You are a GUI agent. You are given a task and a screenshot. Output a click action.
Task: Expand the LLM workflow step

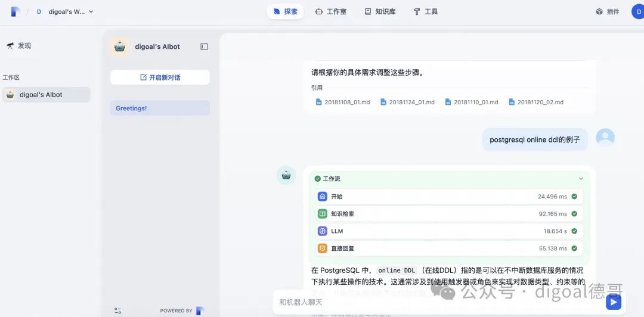[x=450, y=231]
